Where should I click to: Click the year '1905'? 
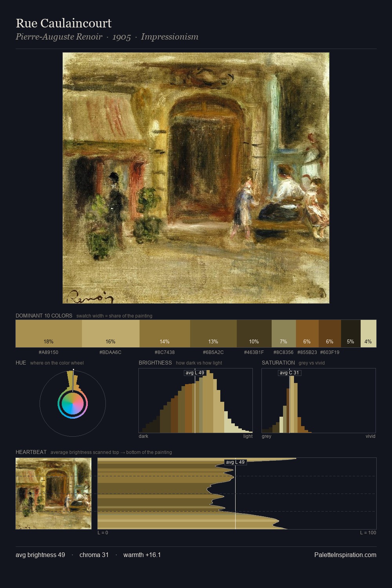click(122, 37)
